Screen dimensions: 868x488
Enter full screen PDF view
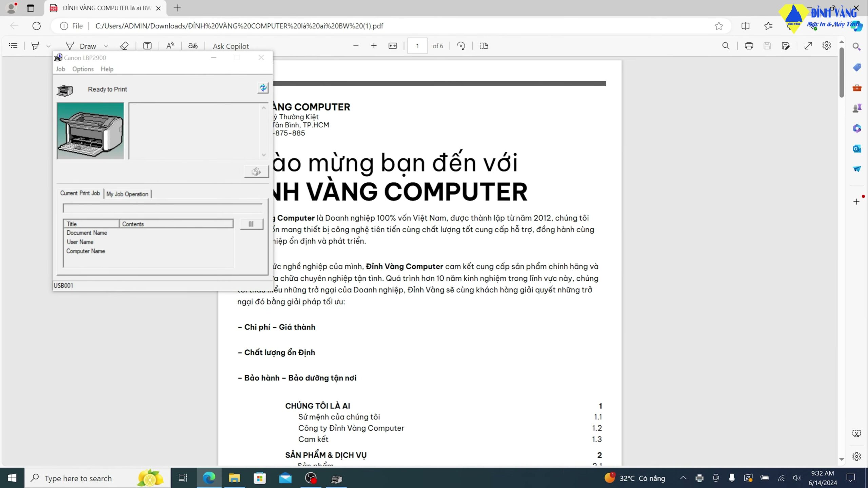808,46
